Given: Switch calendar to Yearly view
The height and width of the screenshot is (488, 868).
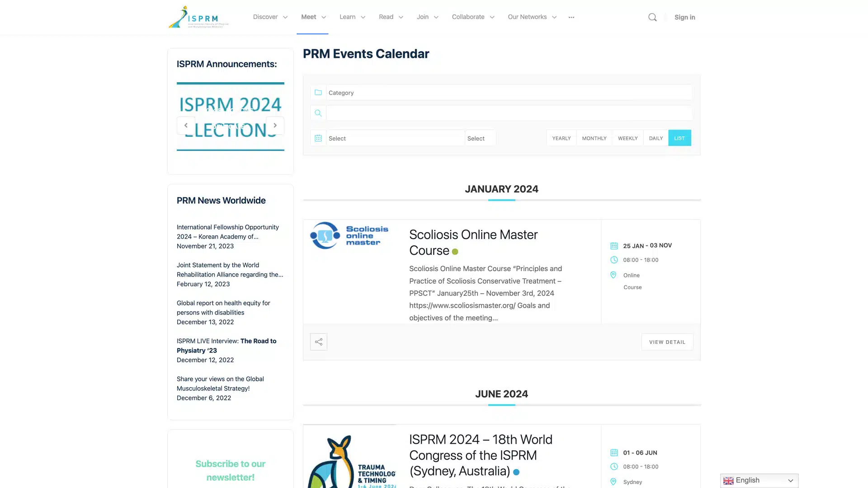Looking at the screenshot, I should [x=561, y=138].
